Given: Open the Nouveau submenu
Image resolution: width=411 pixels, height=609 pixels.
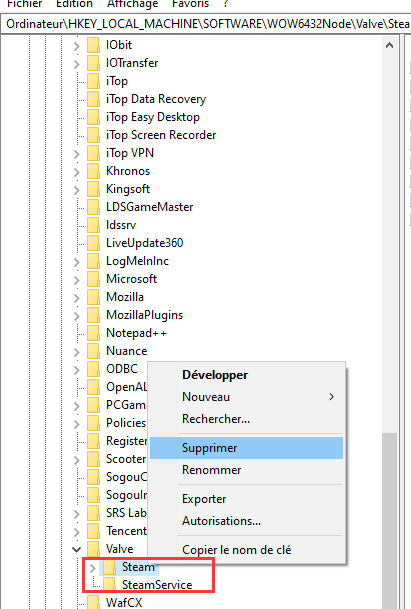Looking at the screenshot, I should pyautogui.click(x=247, y=397).
